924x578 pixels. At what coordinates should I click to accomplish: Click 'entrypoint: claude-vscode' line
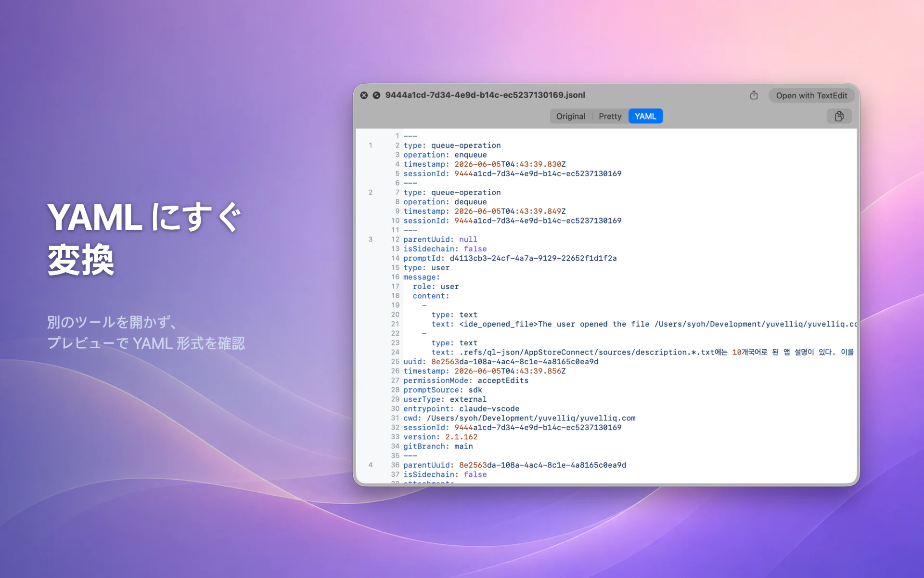coord(461,408)
